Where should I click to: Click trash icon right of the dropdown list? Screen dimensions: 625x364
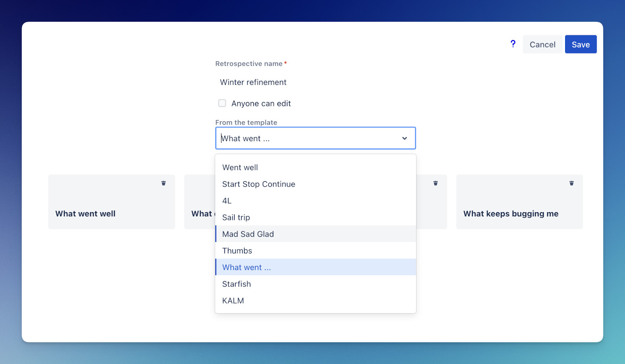pos(435,183)
